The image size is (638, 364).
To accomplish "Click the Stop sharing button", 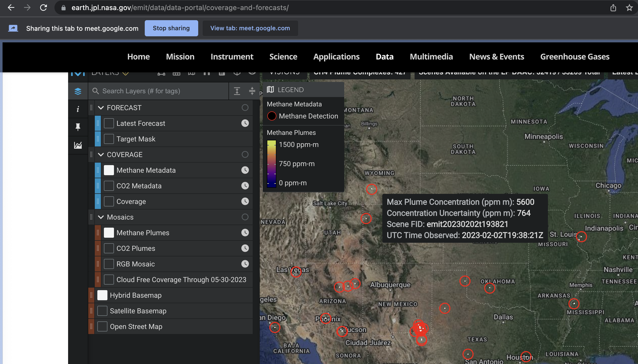I will [171, 28].
